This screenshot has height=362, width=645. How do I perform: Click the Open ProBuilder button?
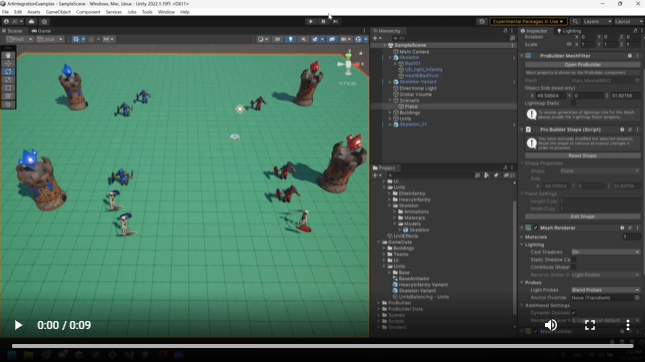[x=582, y=65]
